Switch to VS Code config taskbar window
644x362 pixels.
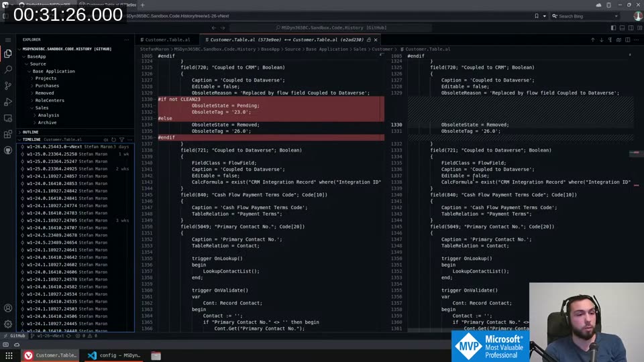pyautogui.click(x=114, y=355)
